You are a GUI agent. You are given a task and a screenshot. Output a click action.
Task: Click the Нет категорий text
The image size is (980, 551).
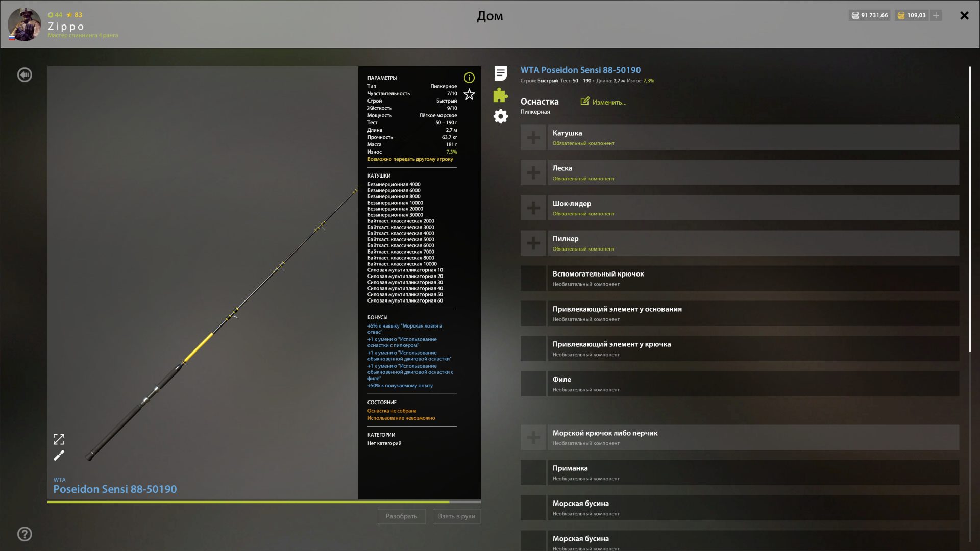pos(384,443)
